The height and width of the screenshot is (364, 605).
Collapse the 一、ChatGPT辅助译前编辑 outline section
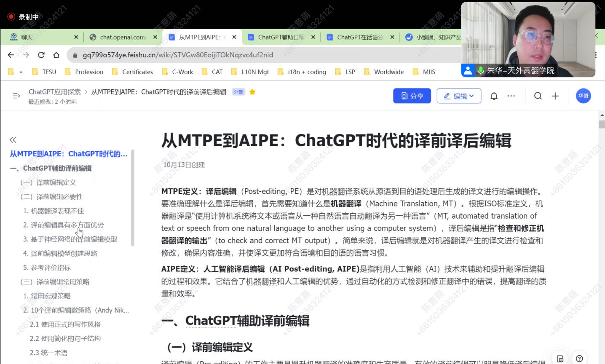coord(14,169)
